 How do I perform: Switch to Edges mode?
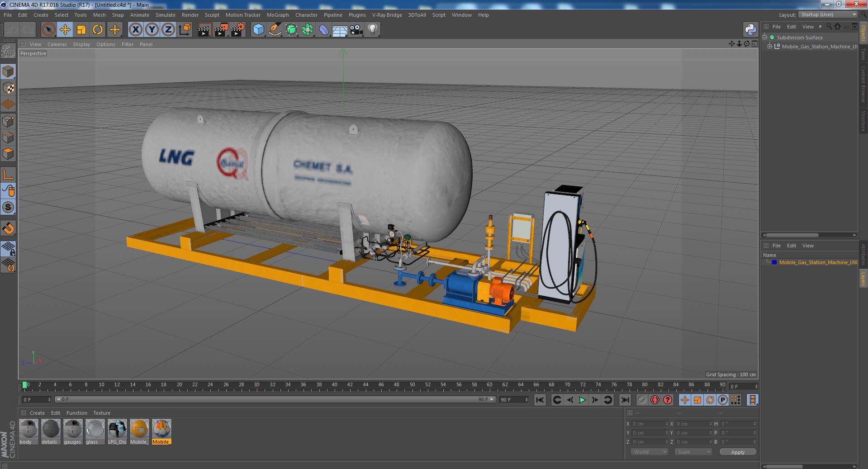point(8,137)
